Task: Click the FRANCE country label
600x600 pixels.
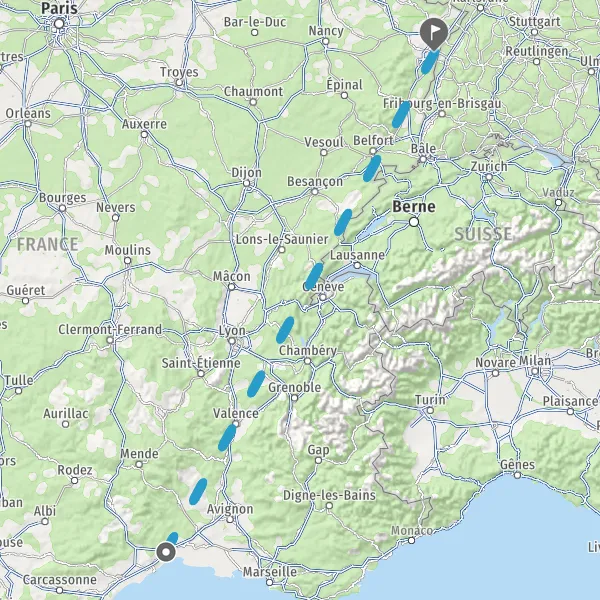Action: pos(48,244)
